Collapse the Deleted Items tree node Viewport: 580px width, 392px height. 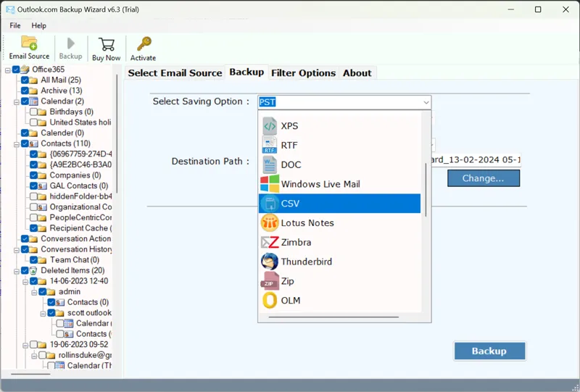16,271
